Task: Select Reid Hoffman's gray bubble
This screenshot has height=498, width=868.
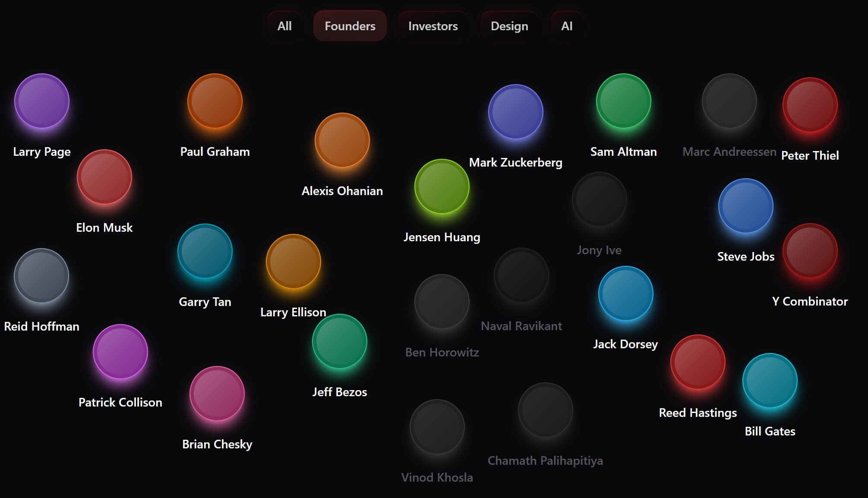Action: [x=41, y=276]
